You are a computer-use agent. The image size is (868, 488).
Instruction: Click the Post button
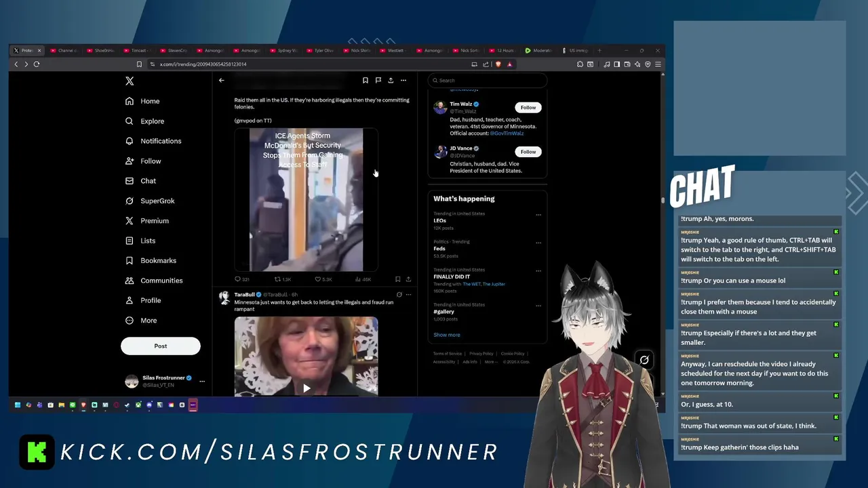161,346
